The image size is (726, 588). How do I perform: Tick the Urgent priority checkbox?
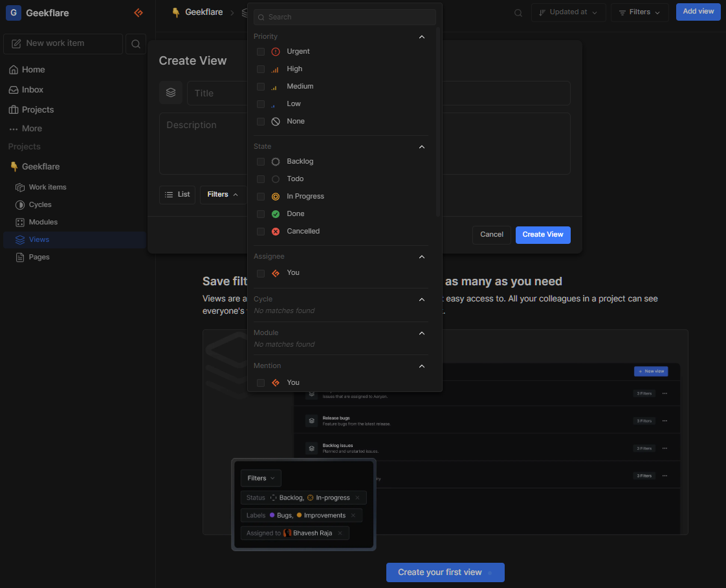pos(261,52)
